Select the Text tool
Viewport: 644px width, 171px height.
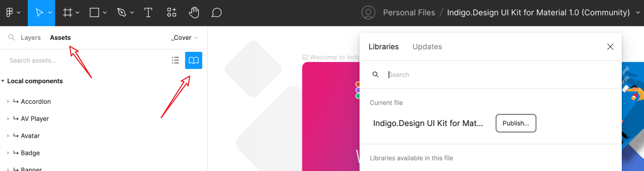[148, 13]
